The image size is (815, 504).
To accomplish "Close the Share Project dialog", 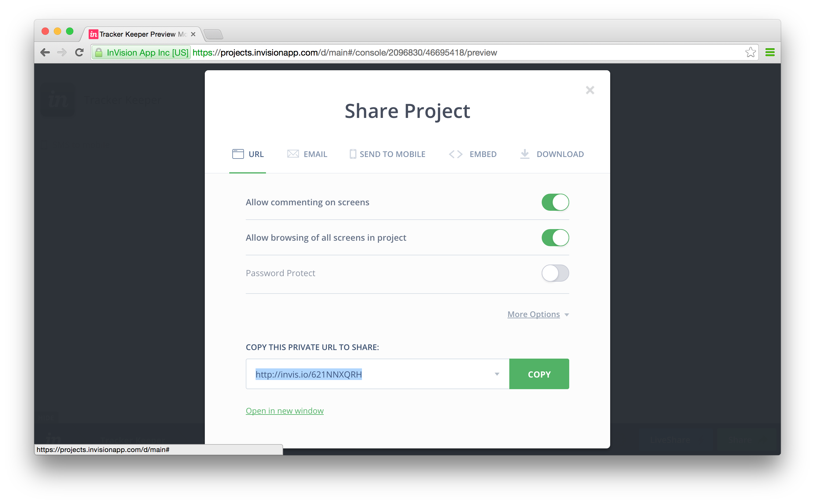I will [590, 90].
